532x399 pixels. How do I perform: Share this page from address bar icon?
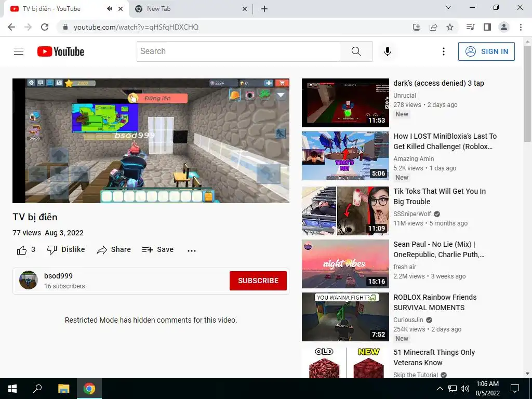click(x=433, y=27)
